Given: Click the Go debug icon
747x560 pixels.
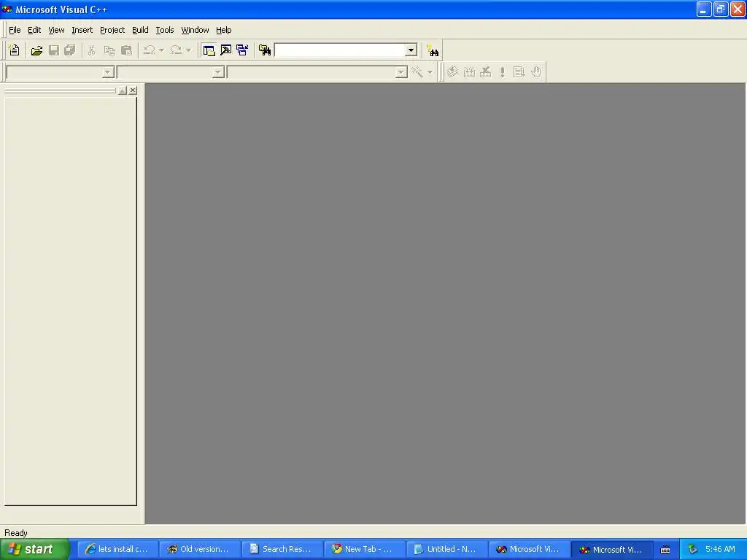Looking at the screenshot, I should pyautogui.click(x=519, y=72).
